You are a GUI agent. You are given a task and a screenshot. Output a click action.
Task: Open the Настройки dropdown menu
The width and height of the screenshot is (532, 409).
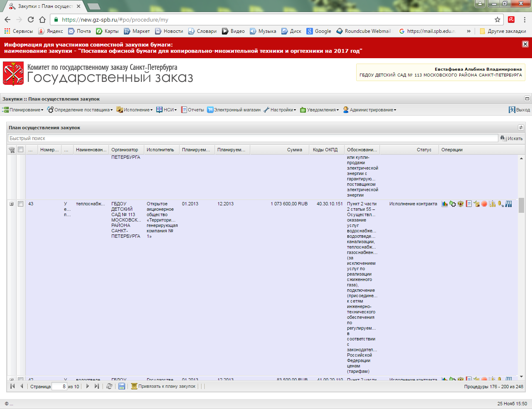(280, 110)
